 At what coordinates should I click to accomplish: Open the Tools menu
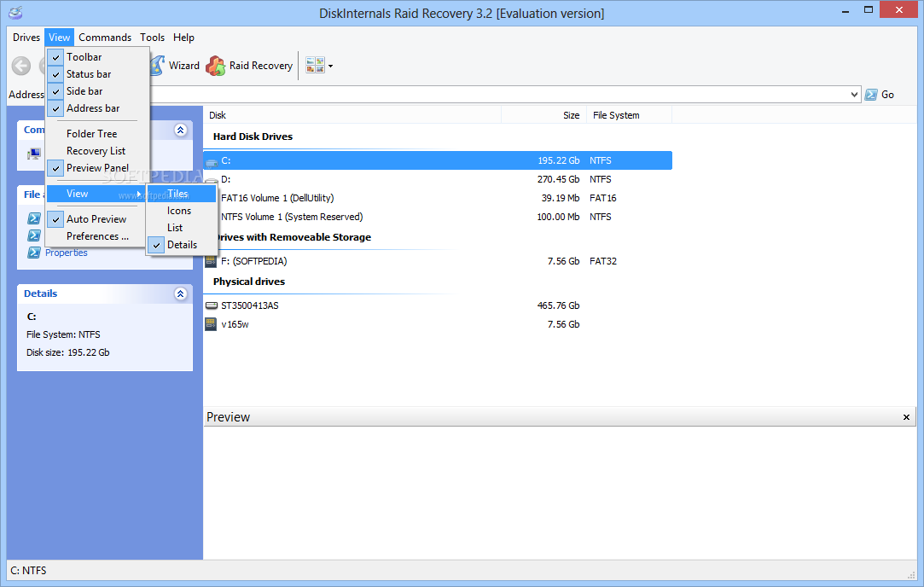pyautogui.click(x=152, y=38)
